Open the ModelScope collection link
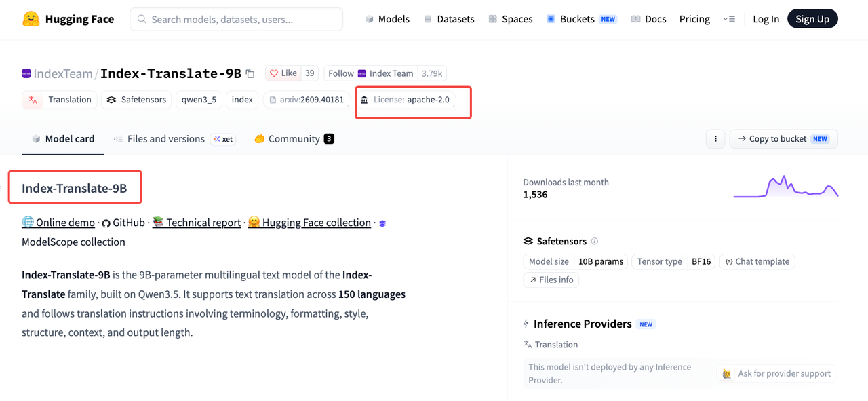868x401 pixels. tap(73, 242)
